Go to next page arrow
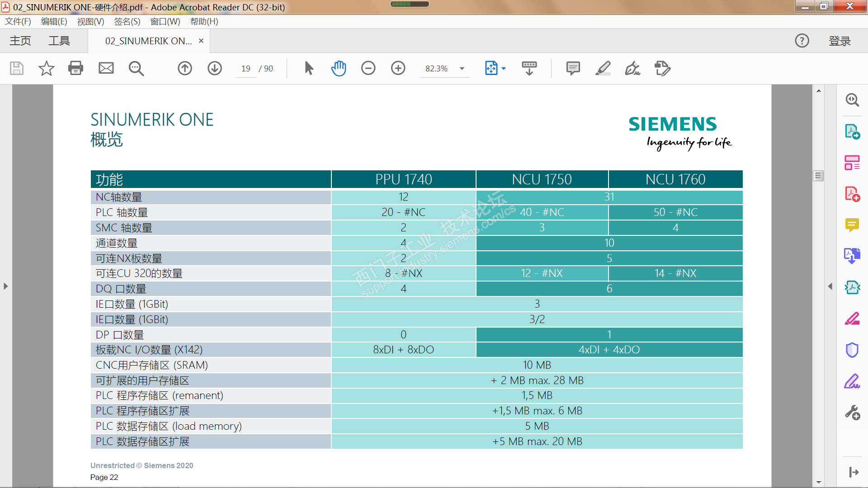Viewport: 868px width, 488px height. pyautogui.click(x=215, y=68)
